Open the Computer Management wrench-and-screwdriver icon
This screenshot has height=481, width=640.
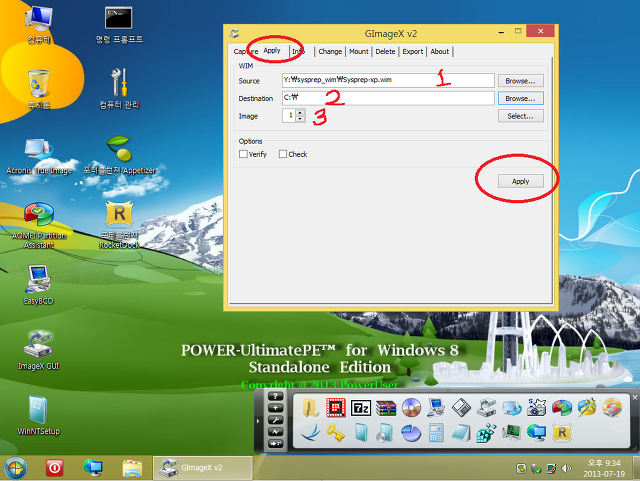pos(119,89)
